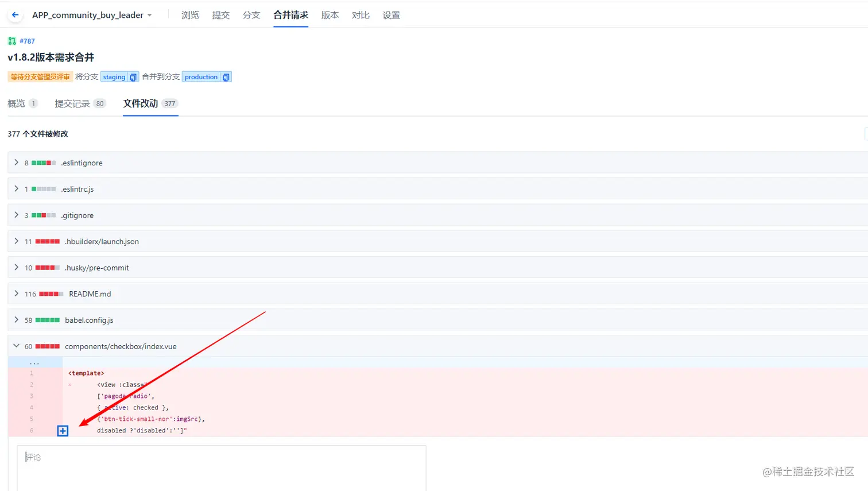
Task: Expand the .husky/pre-commit file diff
Action: click(16, 268)
